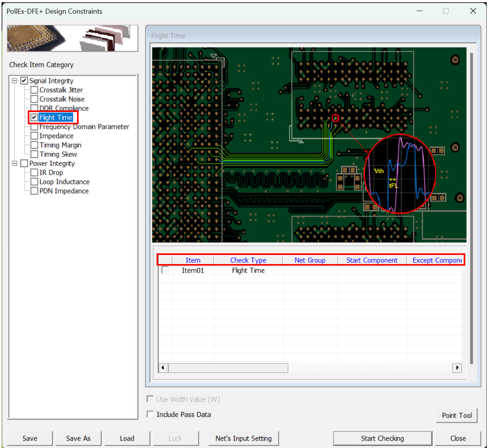The image size is (488, 448).
Task: Click the chip banner image
Action: [72, 38]
